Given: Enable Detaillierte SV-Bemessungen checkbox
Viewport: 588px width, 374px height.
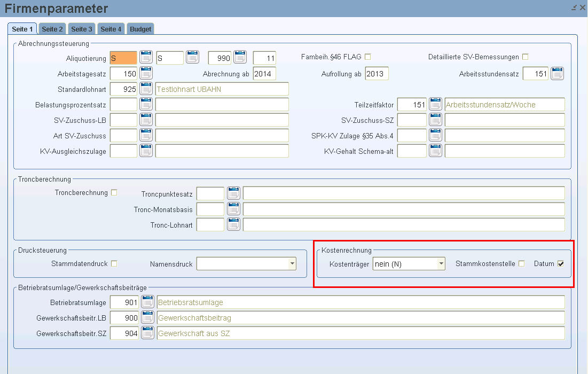Looking at the screenshot, I should tap(526, 57).
